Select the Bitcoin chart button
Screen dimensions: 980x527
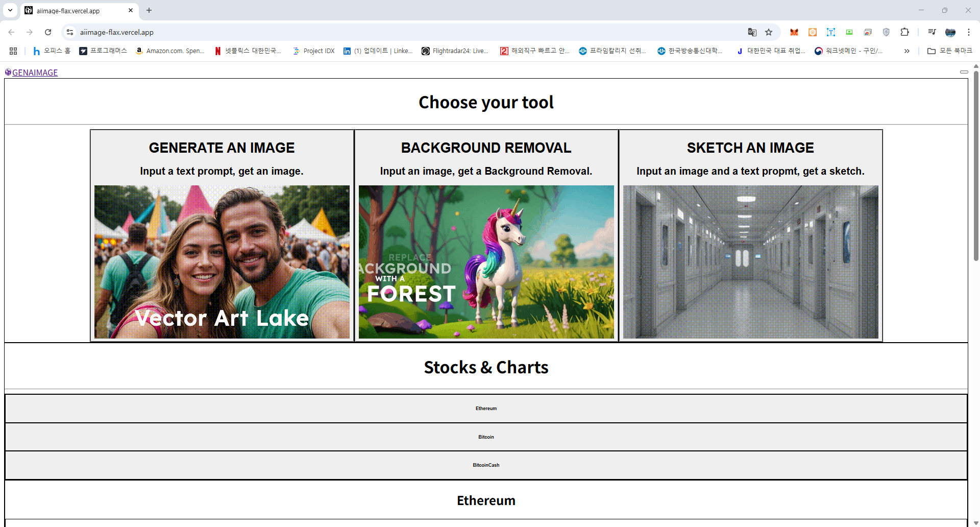point(486,437)
